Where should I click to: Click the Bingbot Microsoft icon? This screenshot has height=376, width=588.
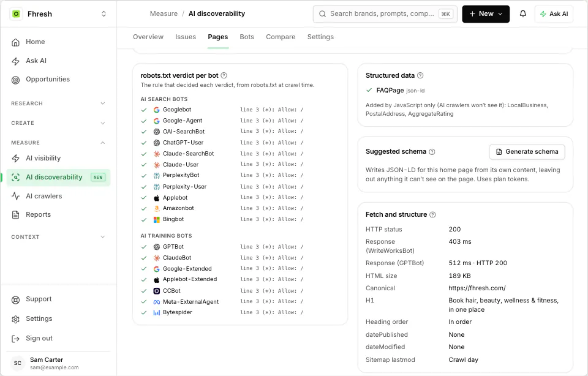(157, 219)
